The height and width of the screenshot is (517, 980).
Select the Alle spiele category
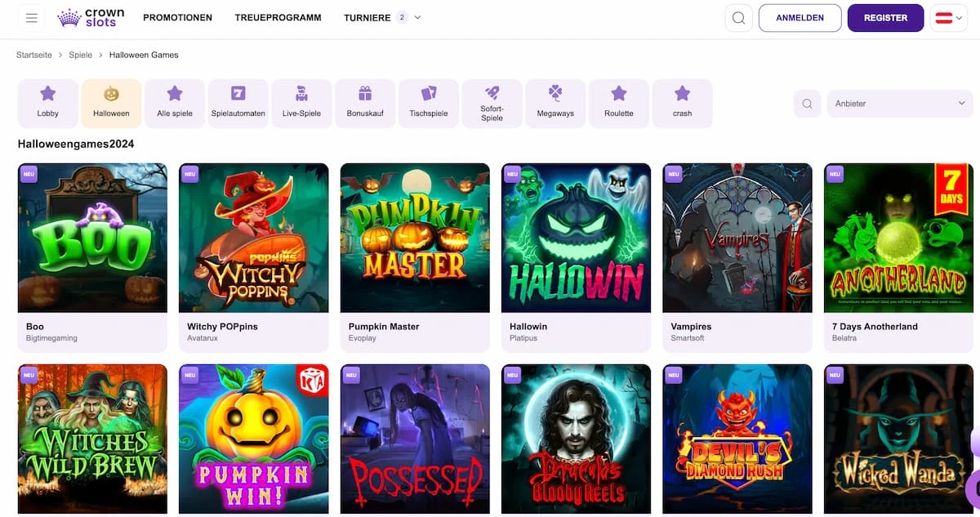pyautogui.click(x=175, y=103)
